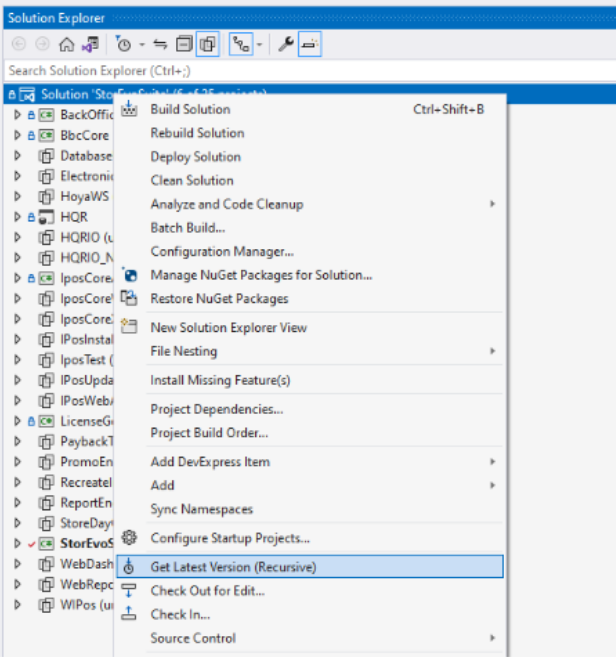This screenshot has height=657, width=616.
Task: Select Sync Namespaces entry
Action: [310, 509]
